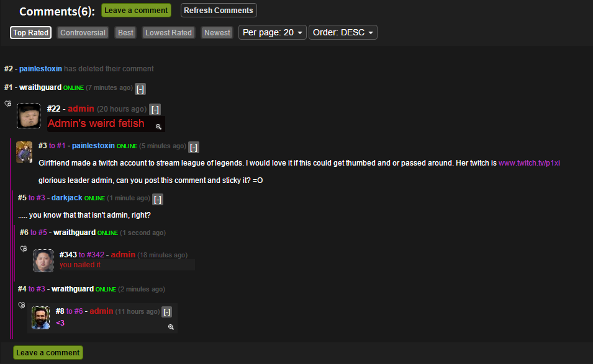
Task: Open the admin avatar on comment #343
Action: [x=43, y=260]
